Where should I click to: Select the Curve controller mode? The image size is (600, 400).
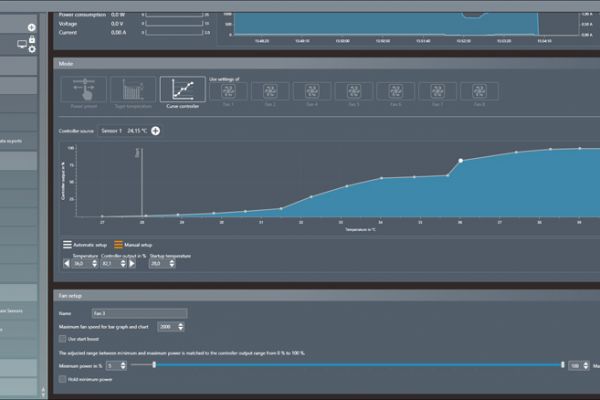pyautogui.click(x=181, y=91)
